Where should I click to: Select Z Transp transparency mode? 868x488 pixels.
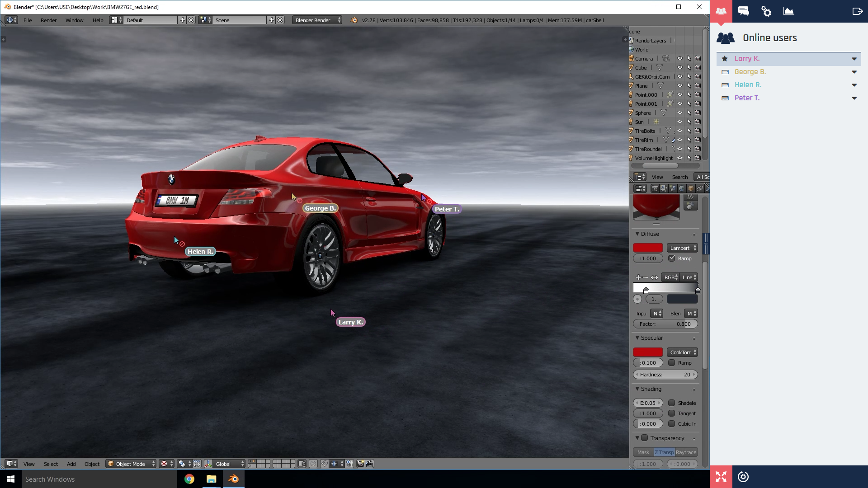(x=664, y=452)
